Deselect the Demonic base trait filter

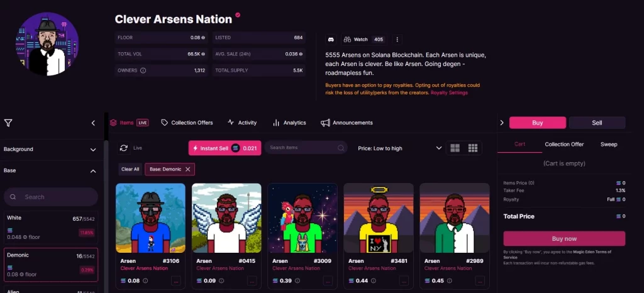(50, 263)
